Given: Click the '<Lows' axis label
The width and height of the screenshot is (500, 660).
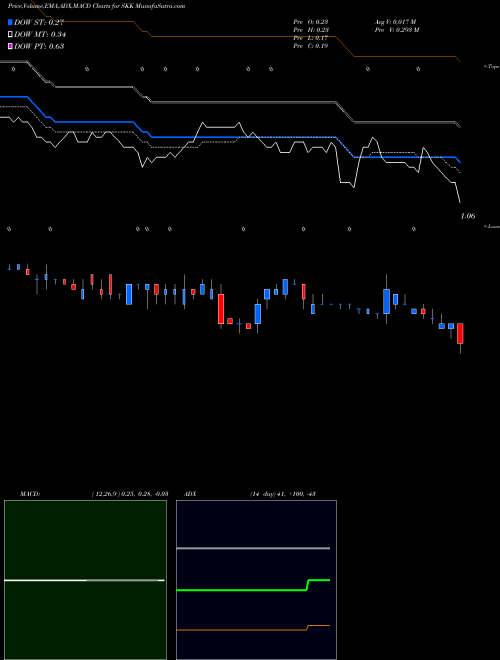Looking at the screenshot, I should point(492,226).
